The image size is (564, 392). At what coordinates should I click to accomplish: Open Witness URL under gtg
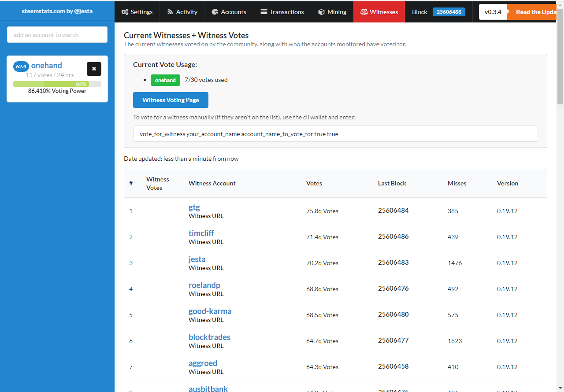[206, 216]
